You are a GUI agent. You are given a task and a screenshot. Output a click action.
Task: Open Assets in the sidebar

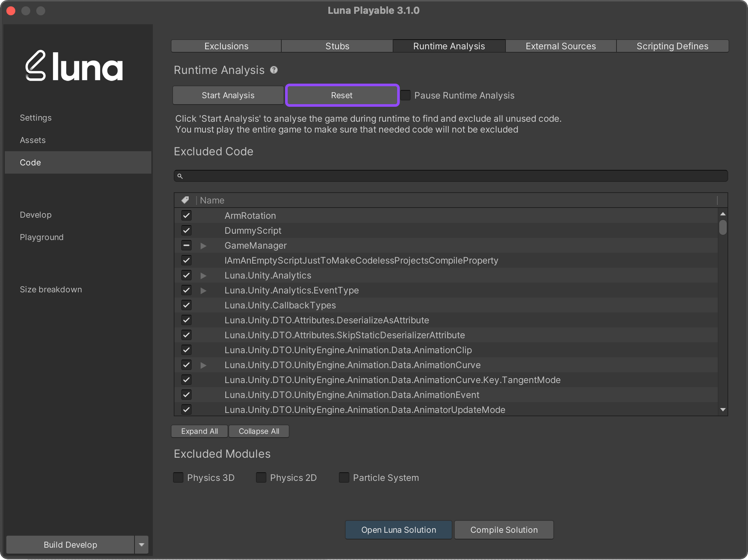78,140
